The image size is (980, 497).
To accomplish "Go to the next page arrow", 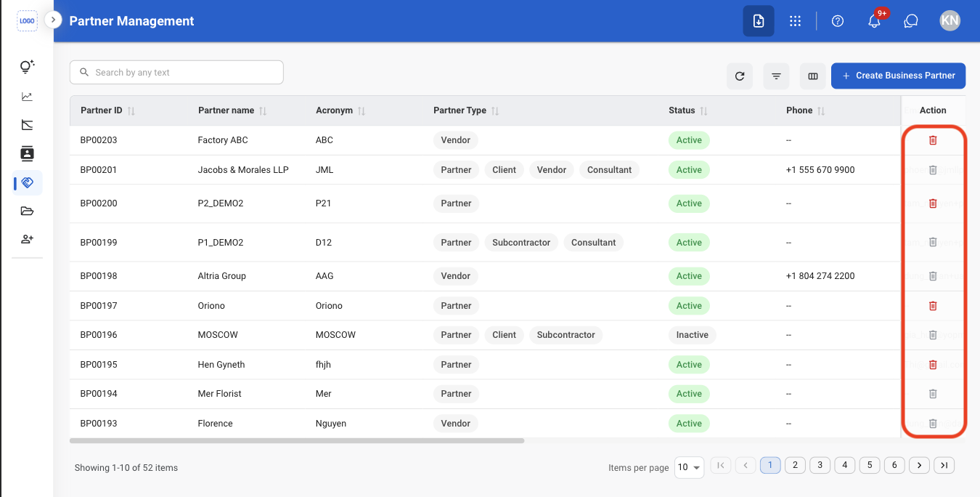I will pyautogui.click(x=919, y=465).
